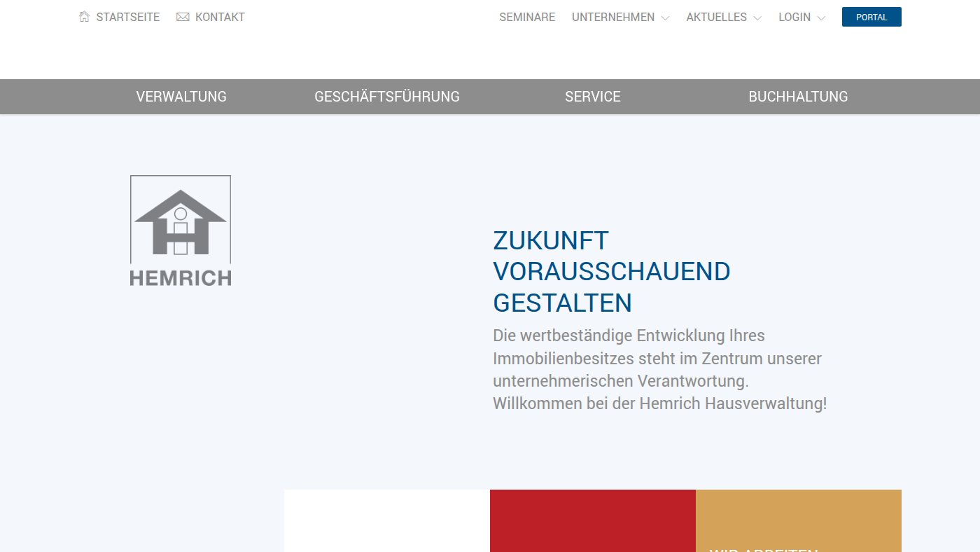Viewport: 980px width, 552px height.
Task: Click the Hemrich house logo
Action: (x=181, y=230)
